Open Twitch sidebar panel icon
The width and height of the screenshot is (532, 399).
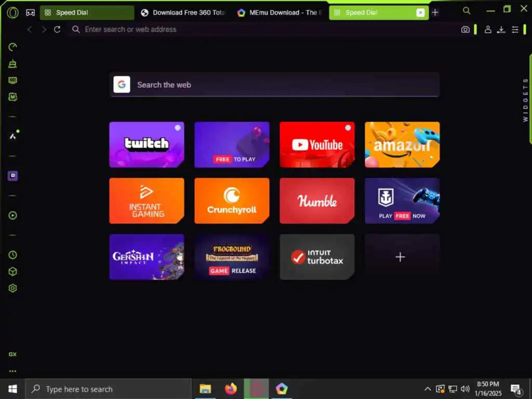pyautogui.click(x=12, y=176)
